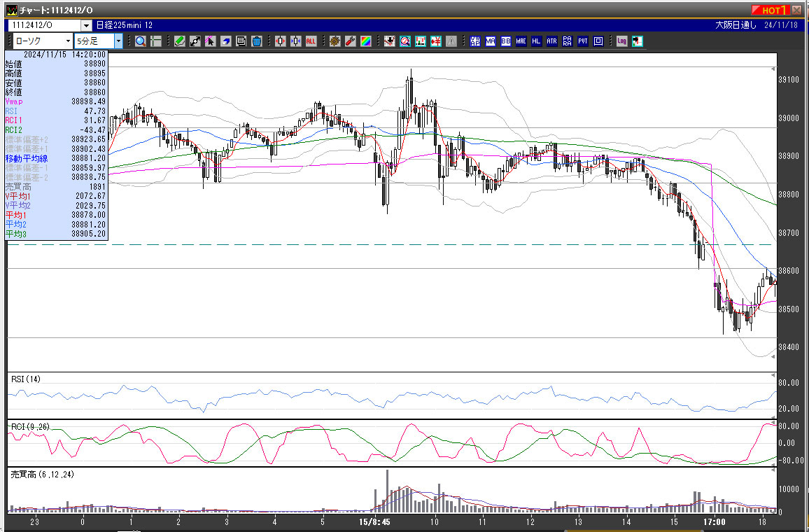The width and height of the screenshot is (809, 532).
Task: Open the chart settings gear icon
Action: point(335,41)
